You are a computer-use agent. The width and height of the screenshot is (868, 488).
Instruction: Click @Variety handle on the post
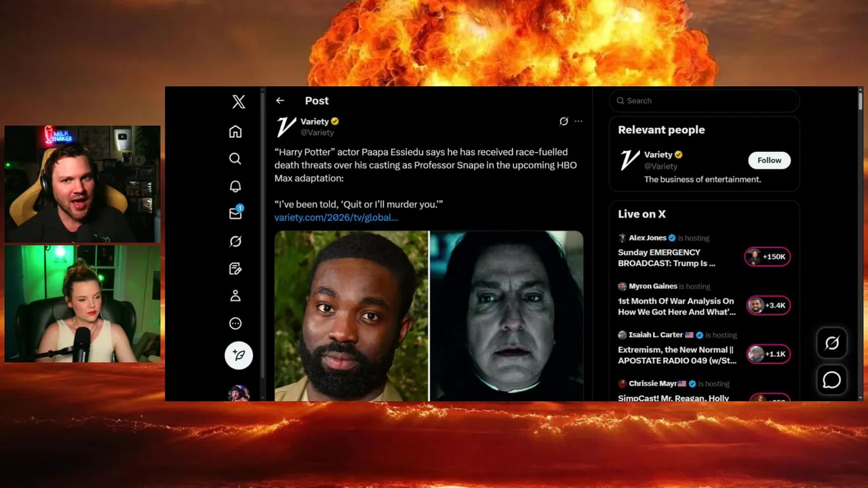coord(317,132)
